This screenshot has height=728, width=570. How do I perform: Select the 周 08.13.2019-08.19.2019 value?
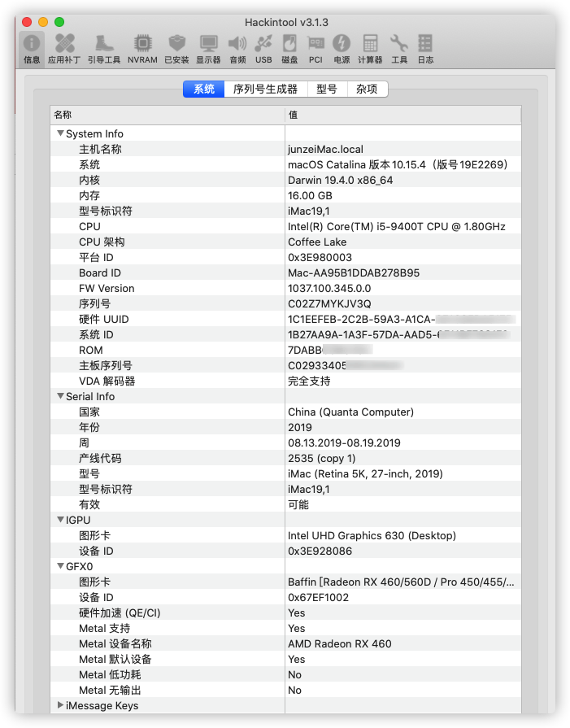coord(344,442)
